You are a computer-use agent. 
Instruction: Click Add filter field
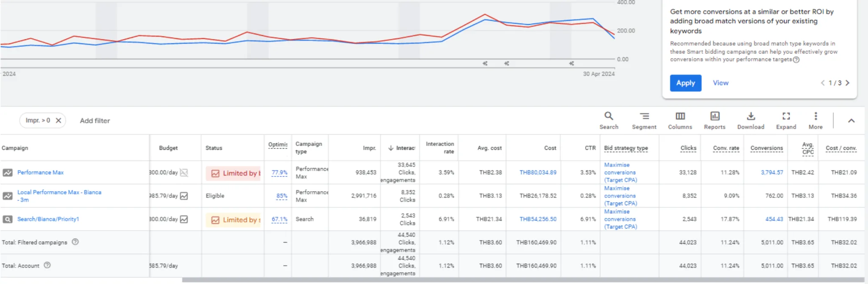(x=95, y=121)
